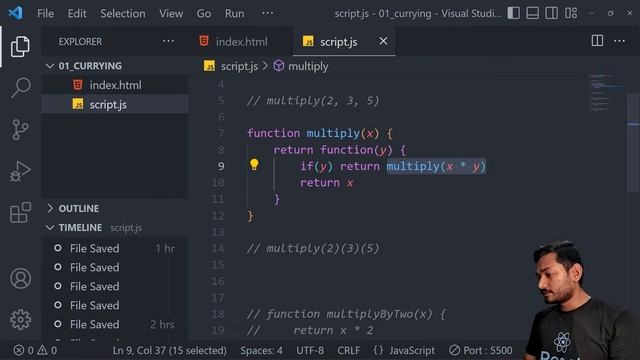
Task: Open editor more actions ellipsis
Action: click(x=619, y=41)
